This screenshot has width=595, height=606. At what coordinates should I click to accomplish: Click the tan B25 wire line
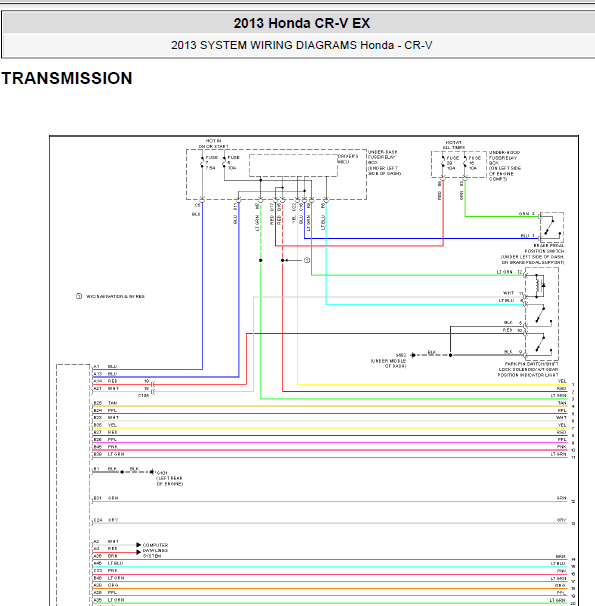pyautogui.click(x=330, y=407)
